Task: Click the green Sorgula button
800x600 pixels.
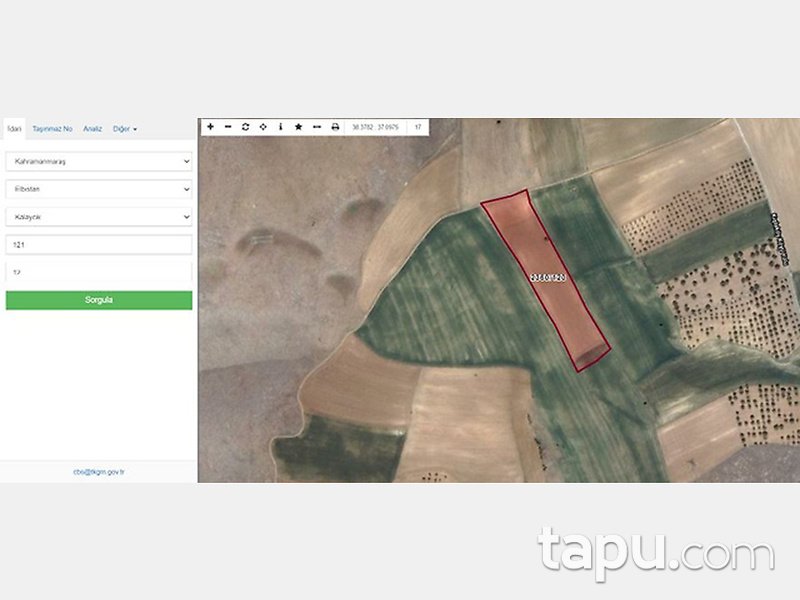Action: [99, 300]
